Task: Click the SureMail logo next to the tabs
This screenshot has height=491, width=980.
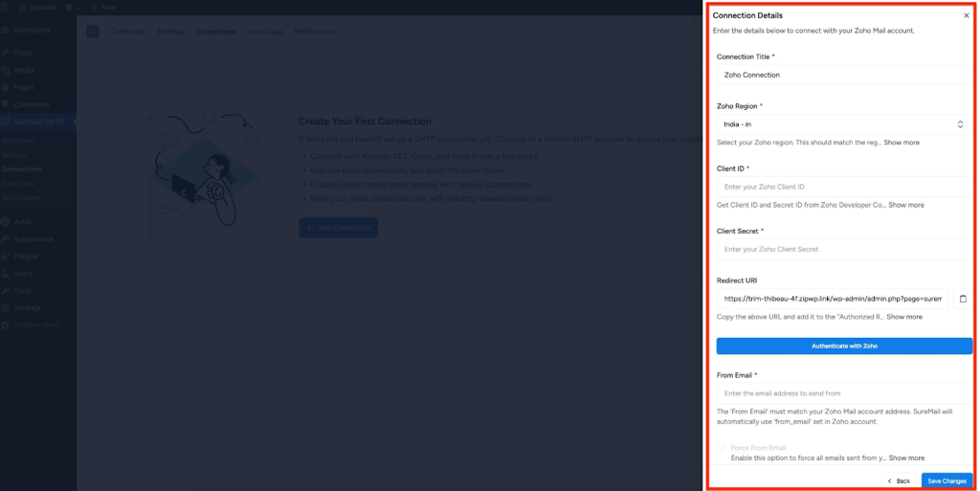Action: (x=93, y=32)
